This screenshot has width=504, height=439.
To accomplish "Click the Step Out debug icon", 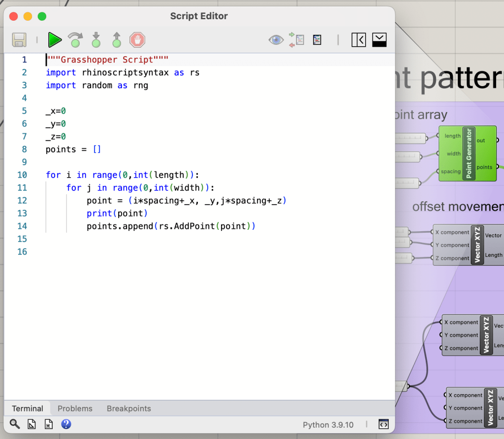I will point(117,40).
